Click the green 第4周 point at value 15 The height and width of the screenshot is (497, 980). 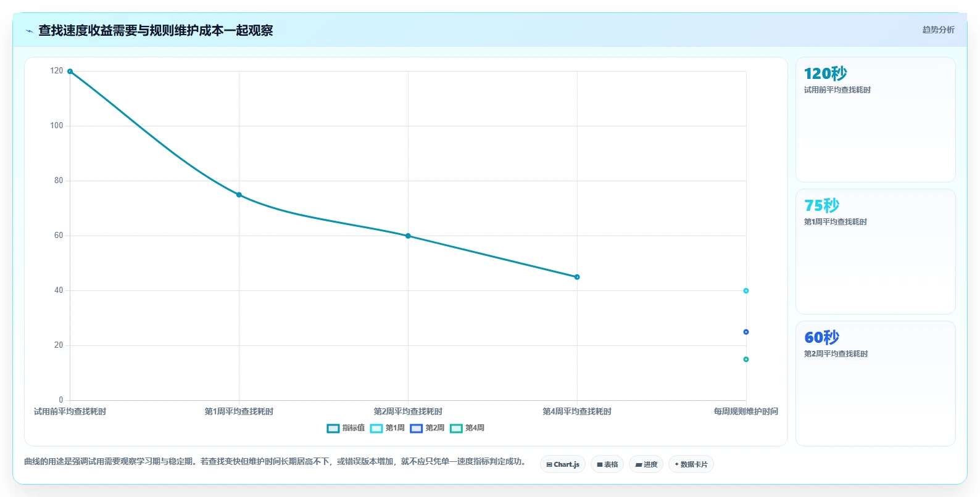tap(746, 359)
